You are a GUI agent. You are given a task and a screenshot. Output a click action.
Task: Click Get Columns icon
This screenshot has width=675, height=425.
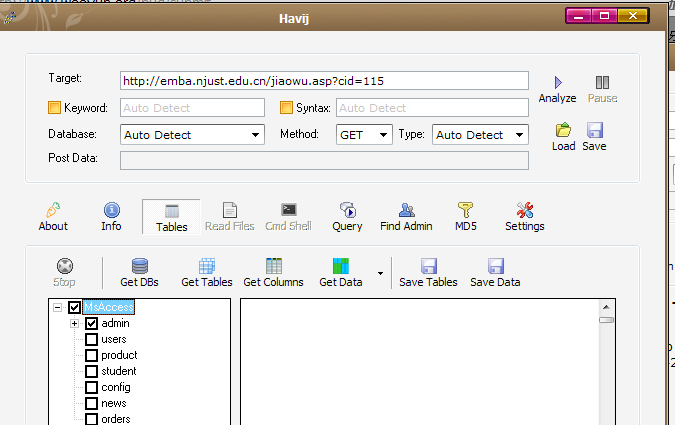point(274,266)
